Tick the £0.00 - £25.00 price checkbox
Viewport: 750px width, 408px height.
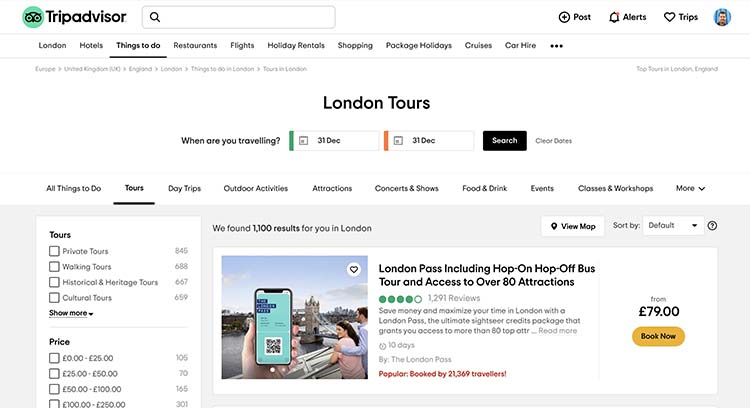pos(54,358)
